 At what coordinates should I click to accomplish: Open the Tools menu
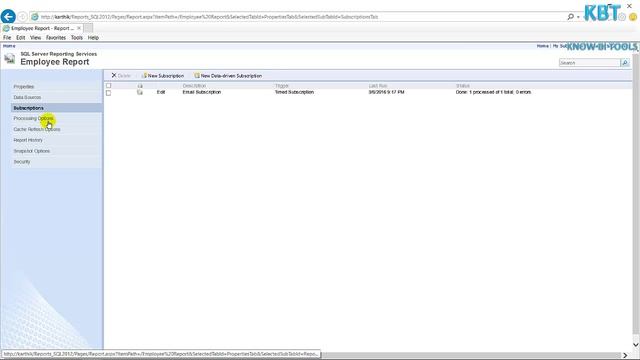77,38
